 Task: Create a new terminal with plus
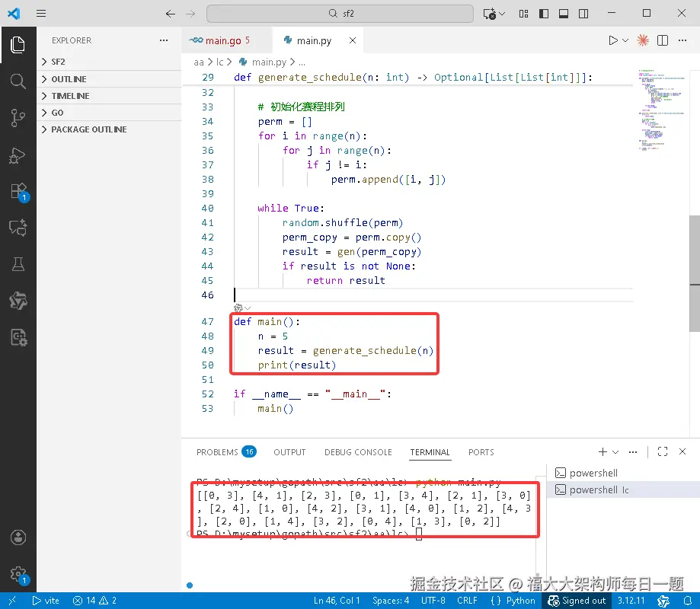[603, 452]
